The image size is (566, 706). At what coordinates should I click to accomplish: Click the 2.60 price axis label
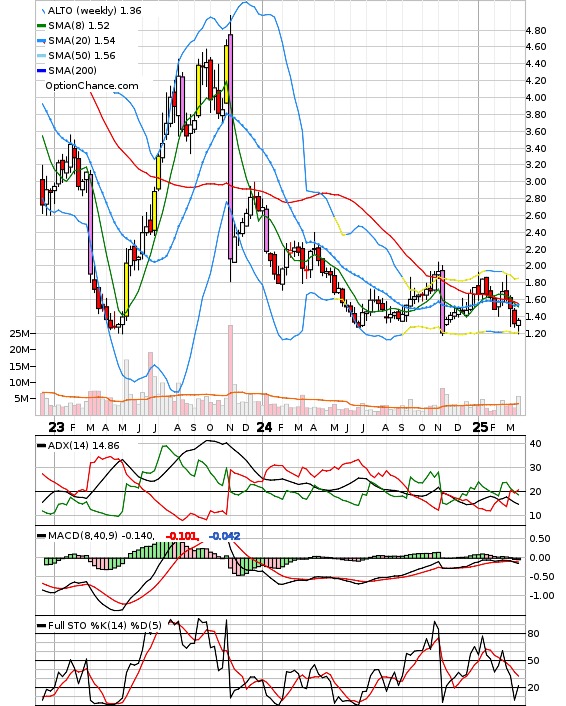(536, 215)
